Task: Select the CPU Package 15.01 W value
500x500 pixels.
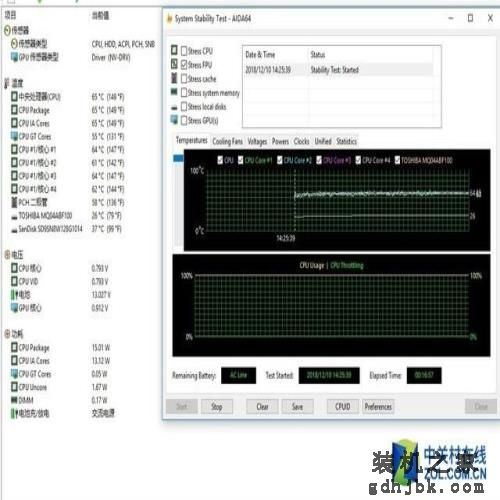Action: coord(101,348)
